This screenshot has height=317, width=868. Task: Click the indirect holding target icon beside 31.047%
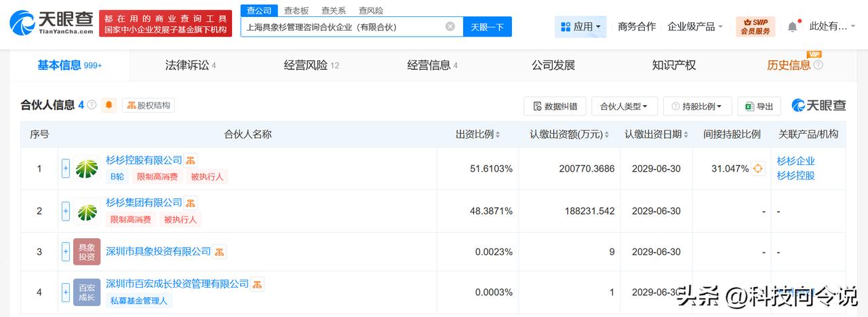pos(758,168)
